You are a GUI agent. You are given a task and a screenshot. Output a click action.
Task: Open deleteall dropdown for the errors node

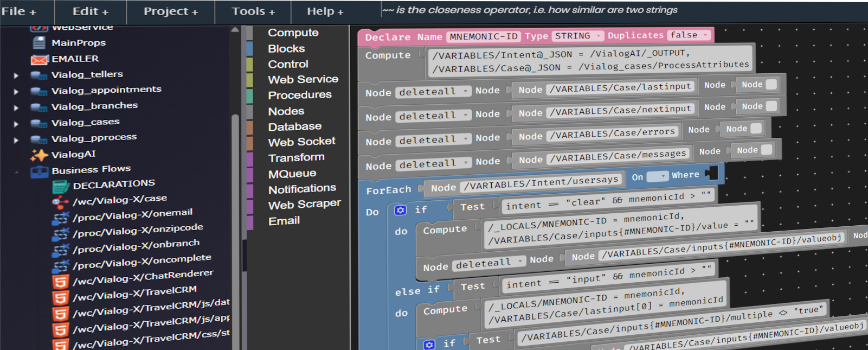click(433, 139)
